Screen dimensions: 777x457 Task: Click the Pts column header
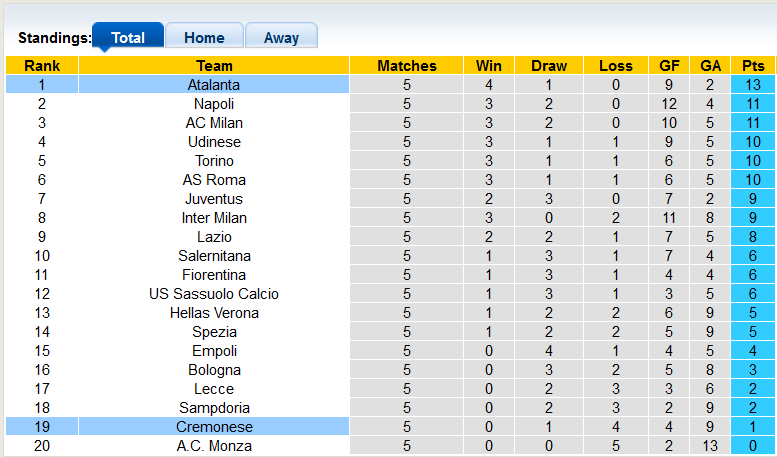(753, 66)
